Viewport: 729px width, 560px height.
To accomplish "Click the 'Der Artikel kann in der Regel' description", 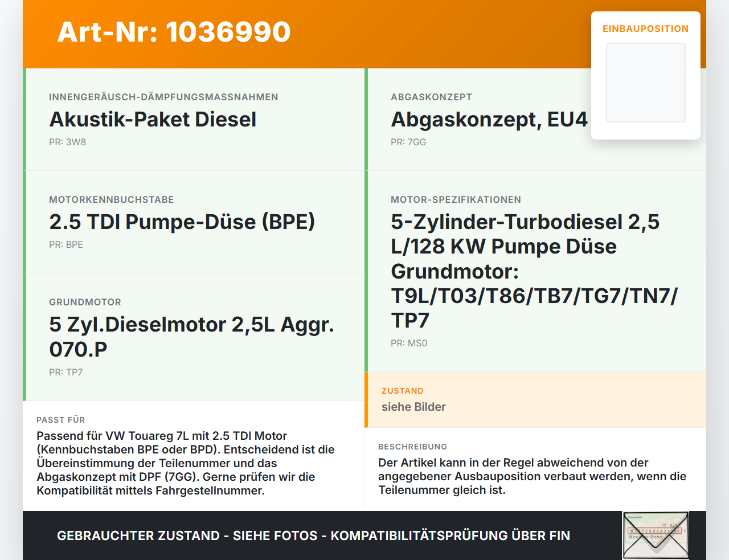I will 533,476.
